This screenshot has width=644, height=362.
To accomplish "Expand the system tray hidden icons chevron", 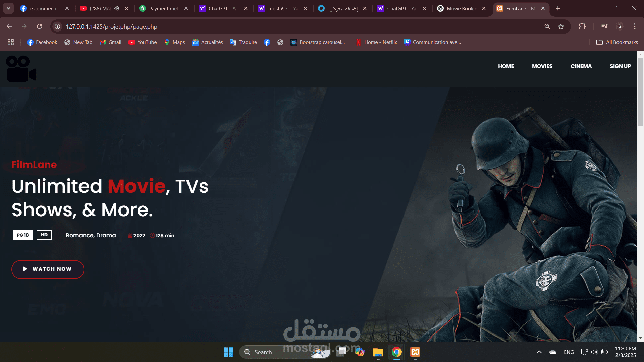I will pos(539,352).
